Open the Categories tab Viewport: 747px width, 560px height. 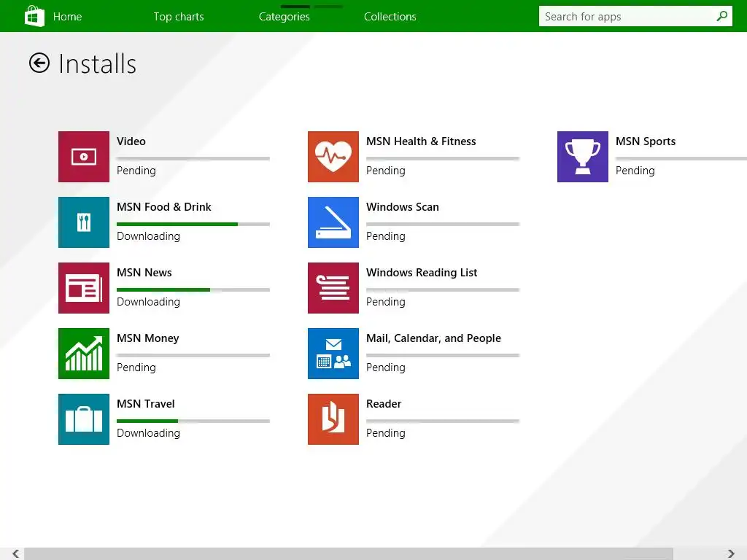[x=285, y=17]
